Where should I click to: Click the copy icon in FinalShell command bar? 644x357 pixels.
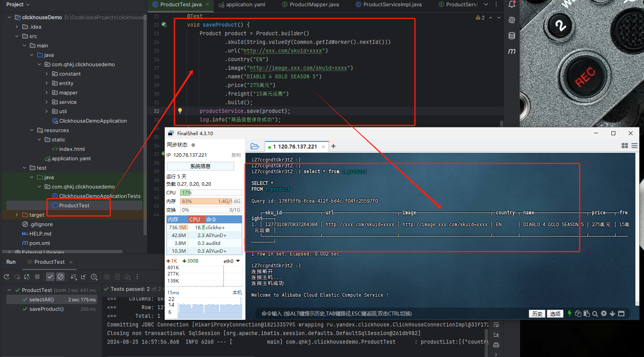tap(578, 314)
